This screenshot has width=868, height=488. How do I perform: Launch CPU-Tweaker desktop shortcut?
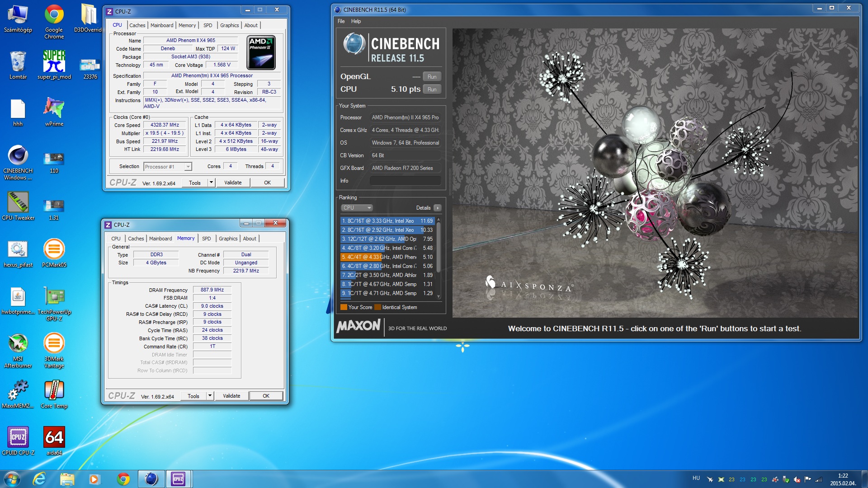coord(18,206)
